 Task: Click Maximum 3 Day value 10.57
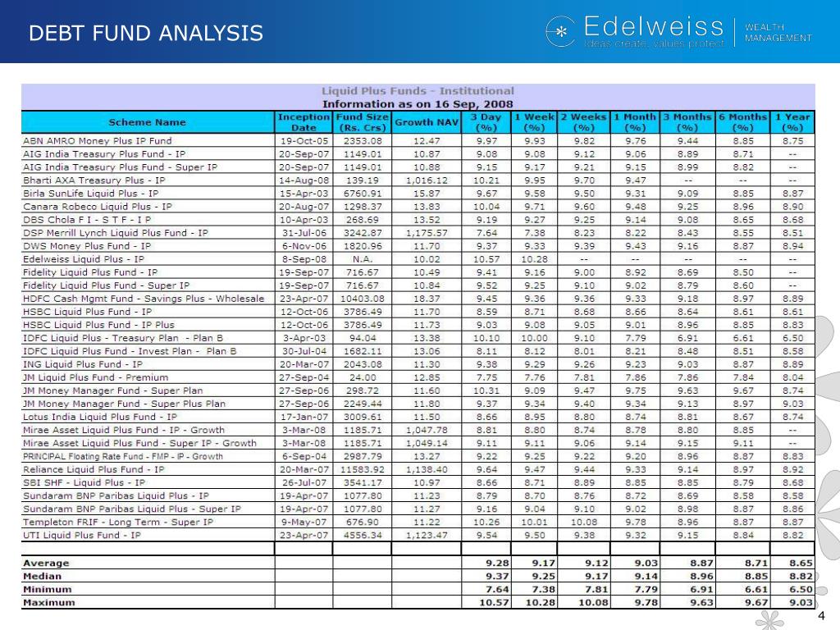pyautogui.click(x=493, y=603)
